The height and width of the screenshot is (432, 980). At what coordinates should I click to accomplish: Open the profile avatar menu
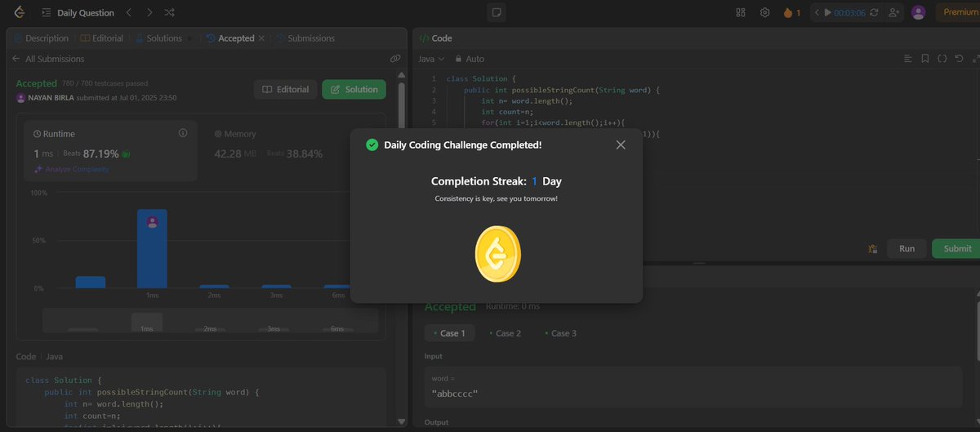pos(919,12)
